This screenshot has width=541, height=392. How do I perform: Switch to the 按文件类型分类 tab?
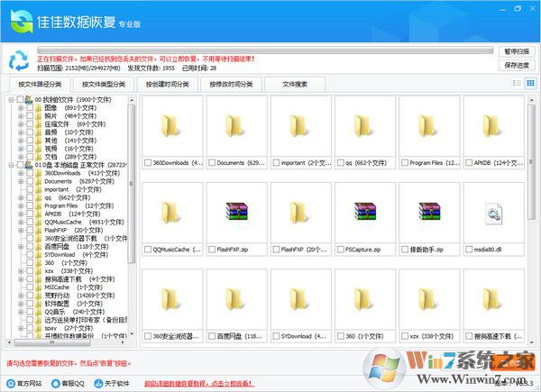pos(104,84)
